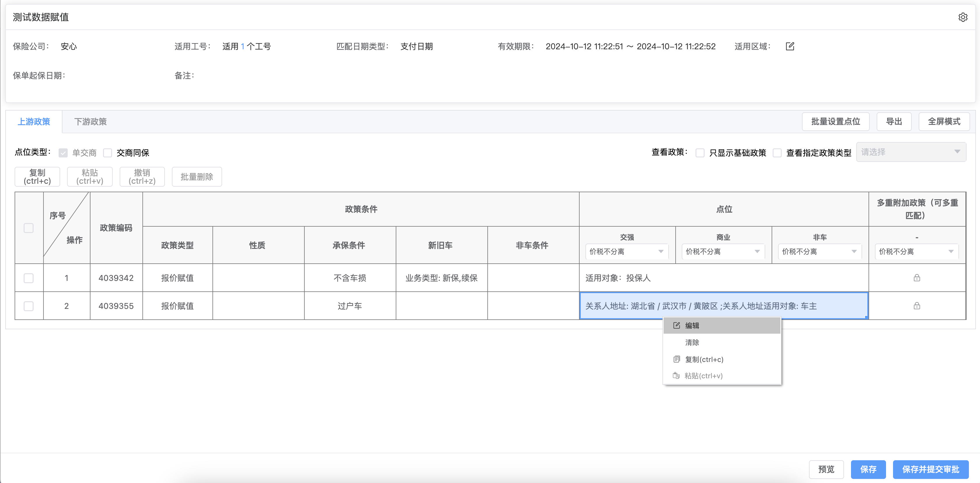Click toolbar 撤销 (ctrl+z) button
This screenshot has height=483, width=980.
click(142, 177)
